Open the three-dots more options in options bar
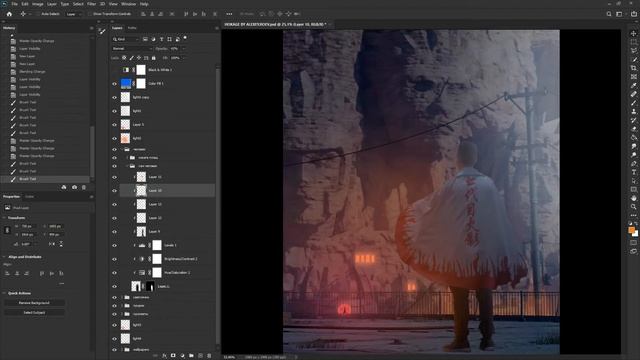 (x=229, y=14)
